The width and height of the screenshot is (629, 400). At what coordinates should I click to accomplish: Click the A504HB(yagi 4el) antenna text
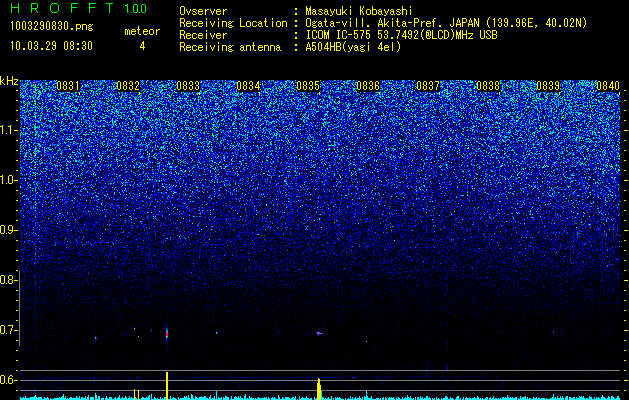tap(353, 47)
